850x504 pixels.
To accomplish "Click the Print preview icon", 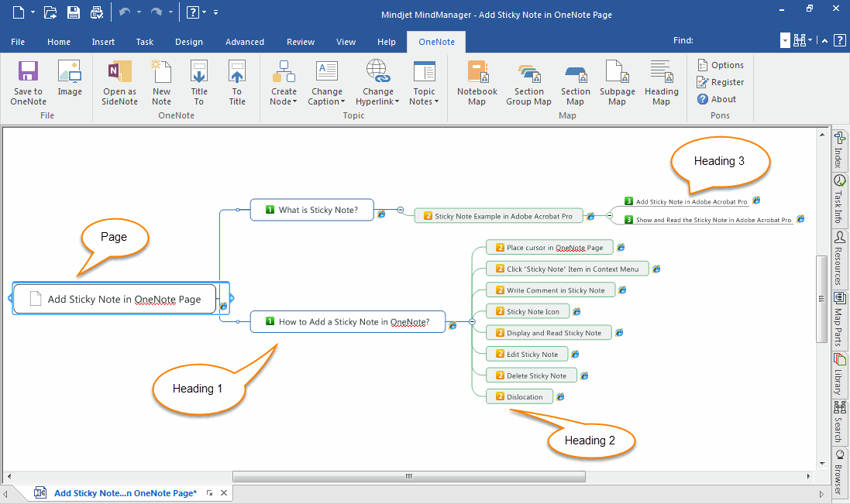I will point(97,12).
